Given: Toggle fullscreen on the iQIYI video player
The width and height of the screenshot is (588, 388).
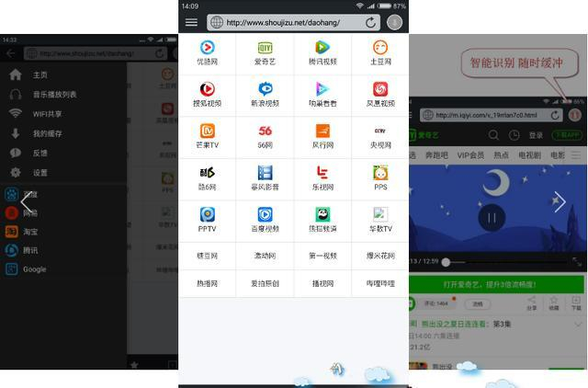Looking at the screenshot, I should point(577,262).
